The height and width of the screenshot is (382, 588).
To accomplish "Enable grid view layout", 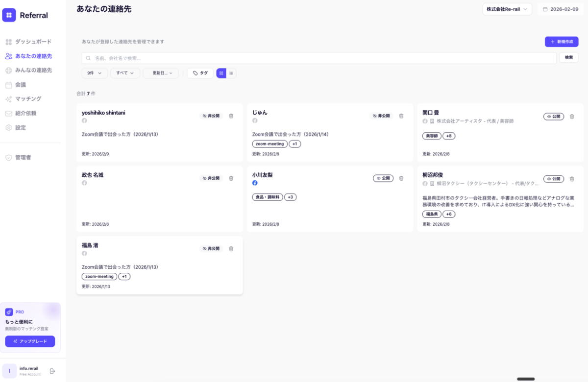I will coord(221,72).
